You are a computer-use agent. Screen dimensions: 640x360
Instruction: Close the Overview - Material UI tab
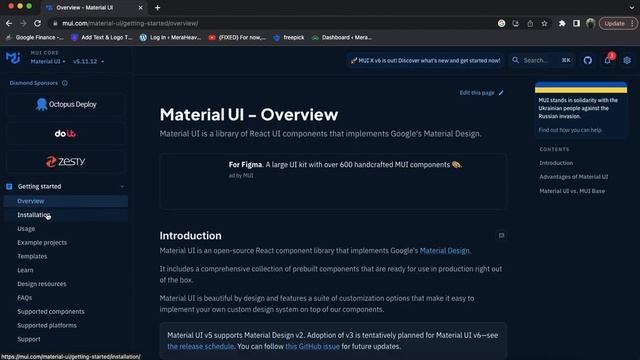(x=140, y=7)
